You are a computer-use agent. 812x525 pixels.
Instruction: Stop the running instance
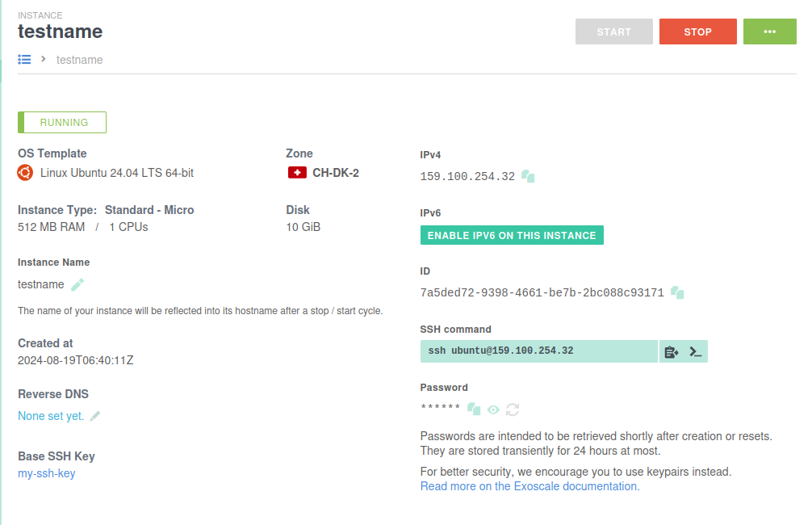tap(697, 31)
